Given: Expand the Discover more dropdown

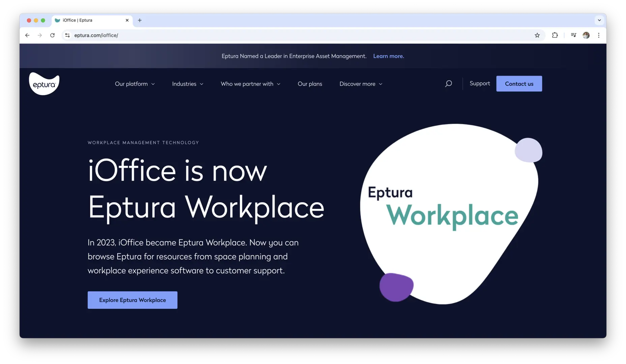Looking at the screenshot, I should (x=361, y=84).
